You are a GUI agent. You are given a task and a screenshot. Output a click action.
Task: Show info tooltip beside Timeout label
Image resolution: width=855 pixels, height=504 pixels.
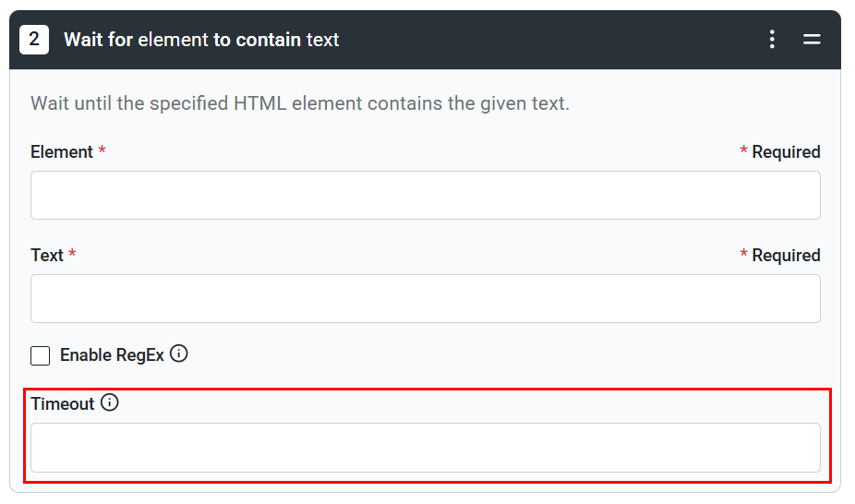(110, 402)
